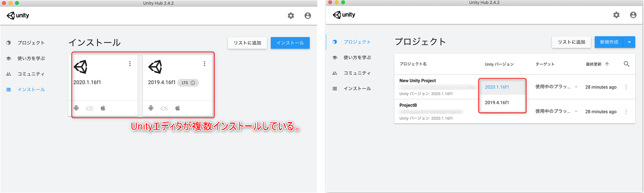This screenshot has height=193, width=644.
Task: Click search magnifier in projects table
Action: [626, 64]
